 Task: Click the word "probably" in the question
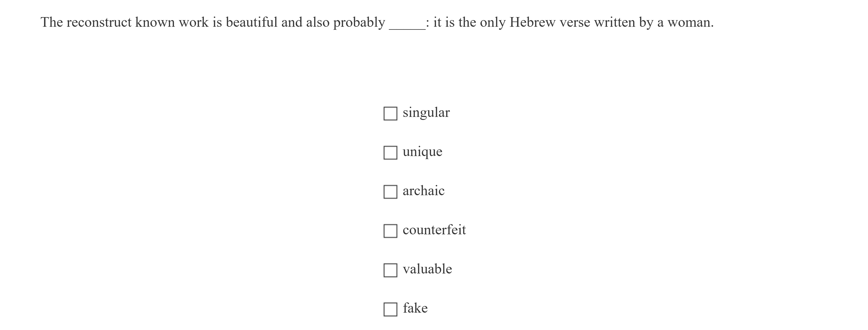point(358,22)
